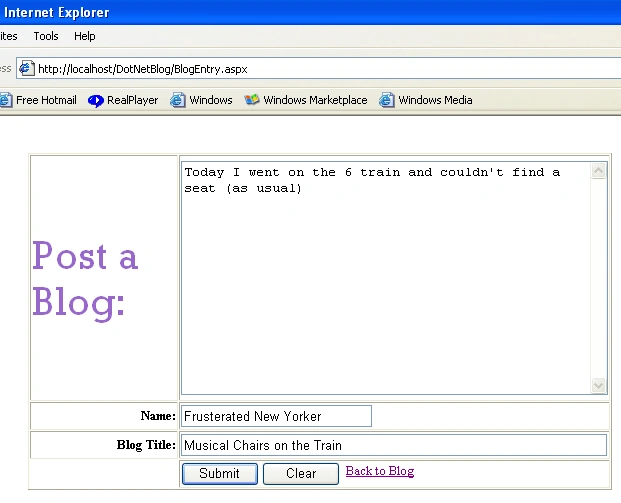Click the Blog Title input field
This screenshot has height=503, width=621.
(394, 445)
